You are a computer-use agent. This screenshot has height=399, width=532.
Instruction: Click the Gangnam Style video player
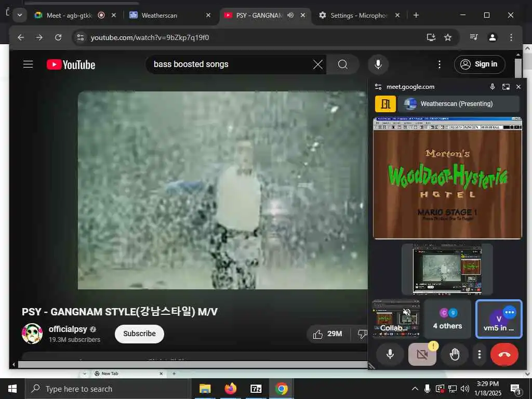pyautogui.click(x=222, y=190)
